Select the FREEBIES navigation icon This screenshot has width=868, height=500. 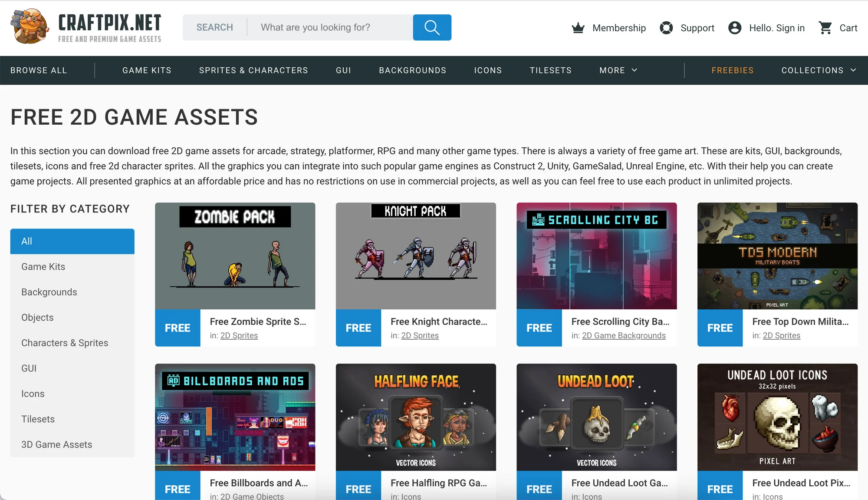tap(732, 70)
